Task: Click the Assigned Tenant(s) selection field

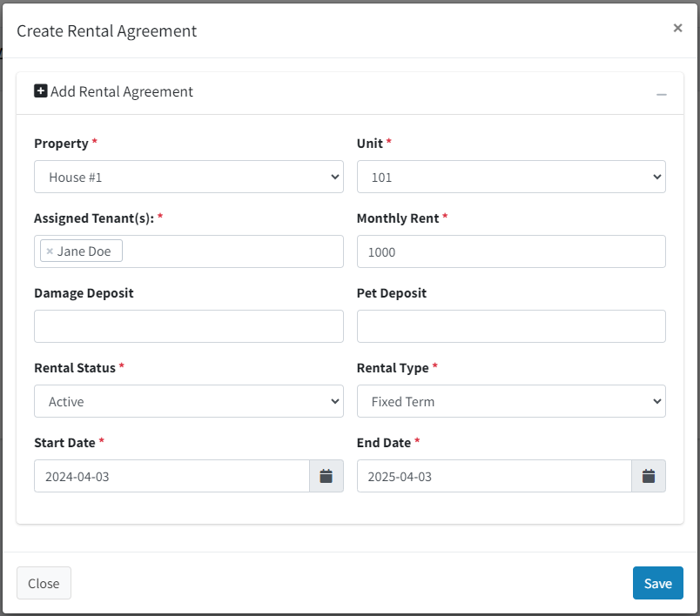Action: [x=189, y=251]
